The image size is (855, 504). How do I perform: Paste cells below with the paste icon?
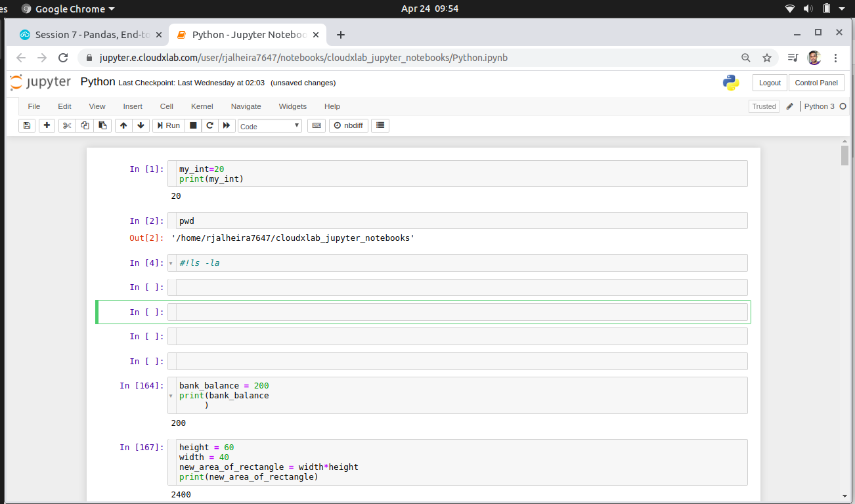tap(102, 125)
